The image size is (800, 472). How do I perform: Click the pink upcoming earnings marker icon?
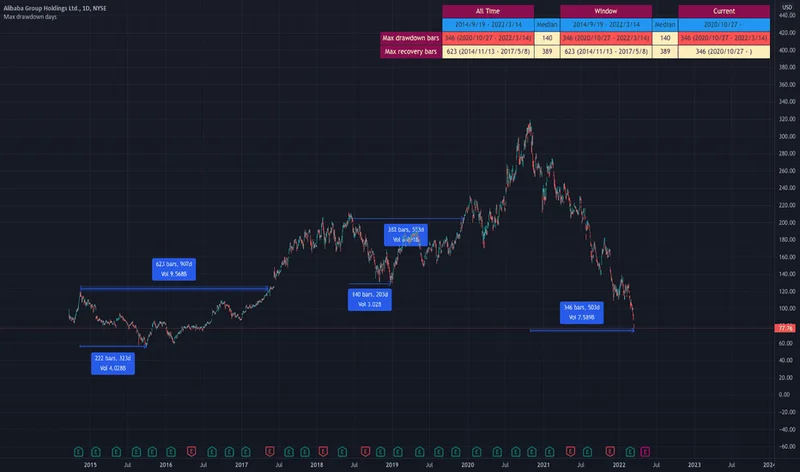tap(644, 452)
